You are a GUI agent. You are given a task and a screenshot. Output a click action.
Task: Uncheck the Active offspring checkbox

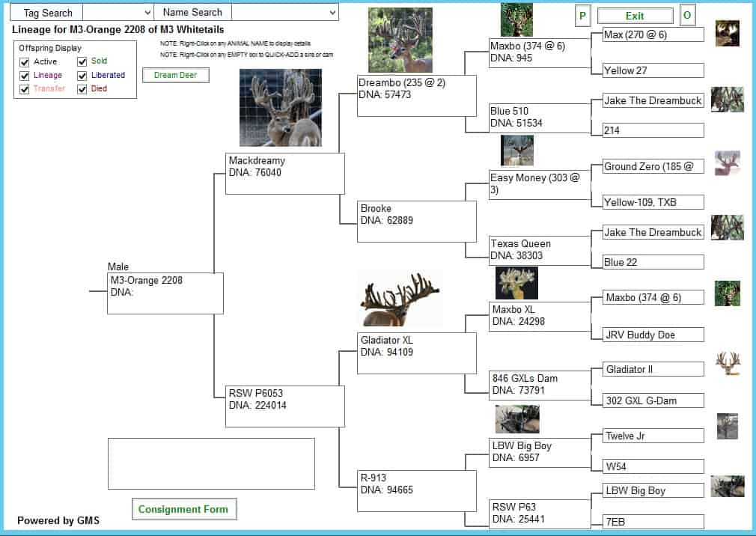click(25, 62)
